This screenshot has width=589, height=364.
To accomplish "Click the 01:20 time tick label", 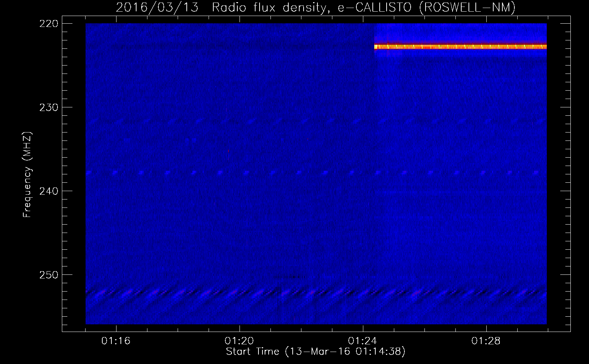I will (x=240, y=341).
